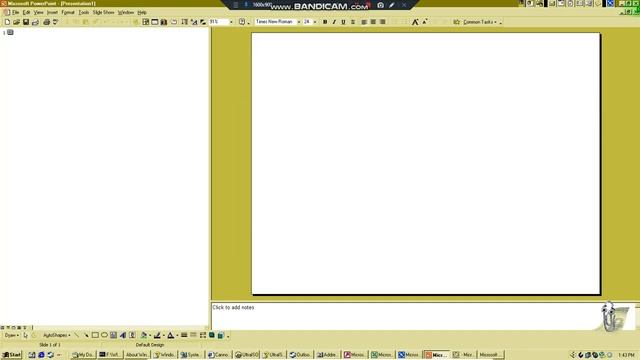
Task: Click the Insert WordArt icon
Action: coord(123,336)
